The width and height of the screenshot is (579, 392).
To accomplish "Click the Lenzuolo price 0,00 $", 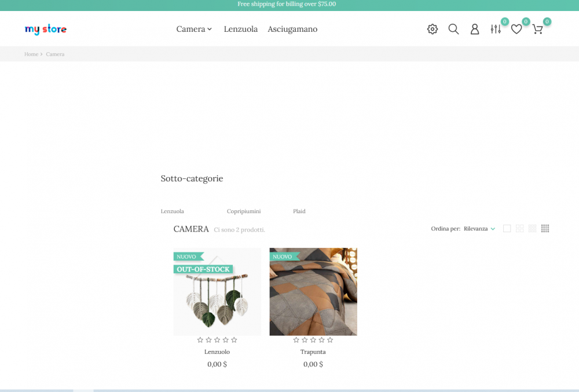I will 217,364.
